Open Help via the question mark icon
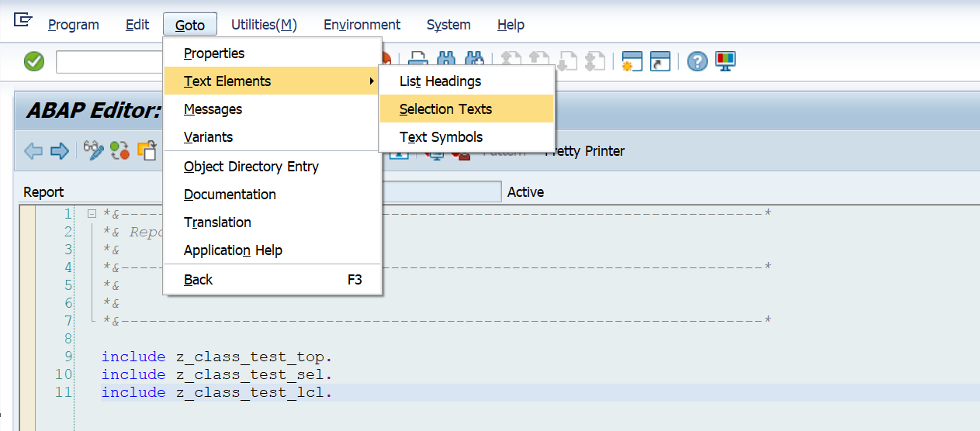This screenshot has width=980, height=431. point(698,61)
